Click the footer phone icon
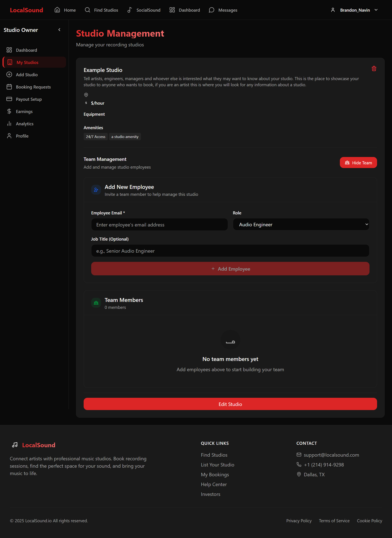Viewport: 392px width, 538px height. (299, 464)
